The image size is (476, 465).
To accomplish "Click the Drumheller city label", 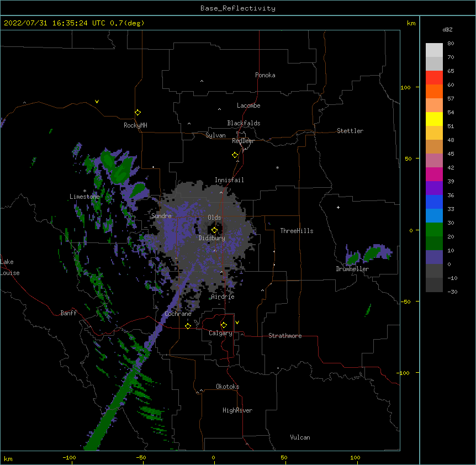I will coord(352,269).
